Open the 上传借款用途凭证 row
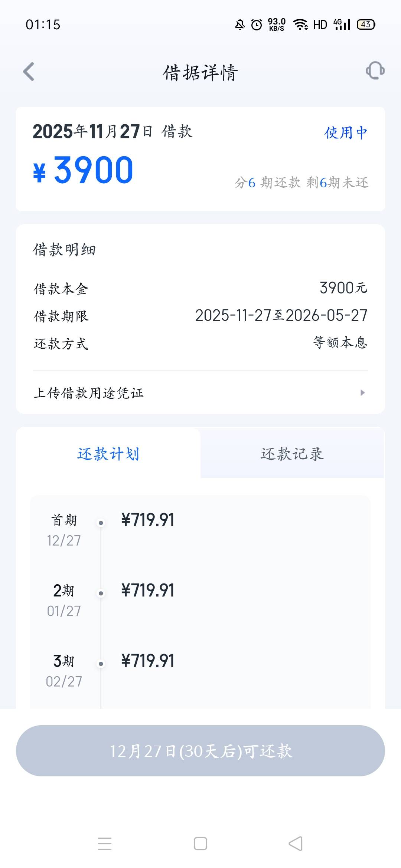The width and height of the screenshot is (401, 868). [x=200, y=392]
